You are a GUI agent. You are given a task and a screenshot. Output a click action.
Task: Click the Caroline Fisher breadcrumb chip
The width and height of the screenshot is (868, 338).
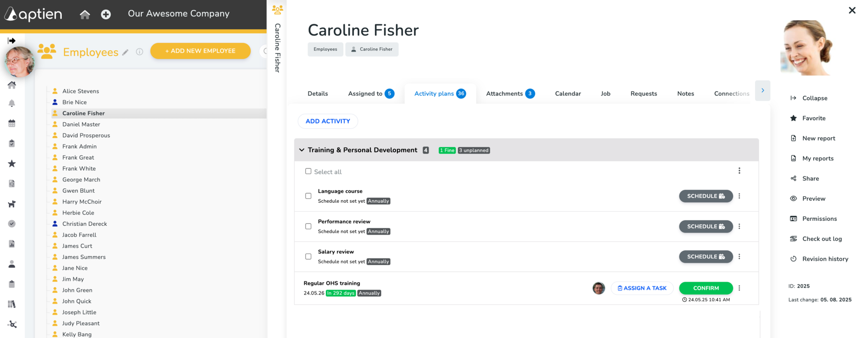point(372,49)
